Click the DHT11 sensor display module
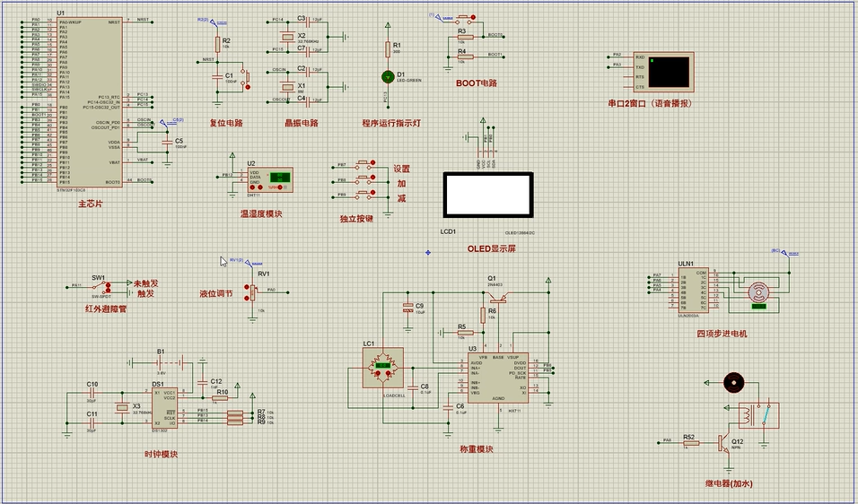Image resolution: width=858 pixels, height=504 pixels. (281, 178)
